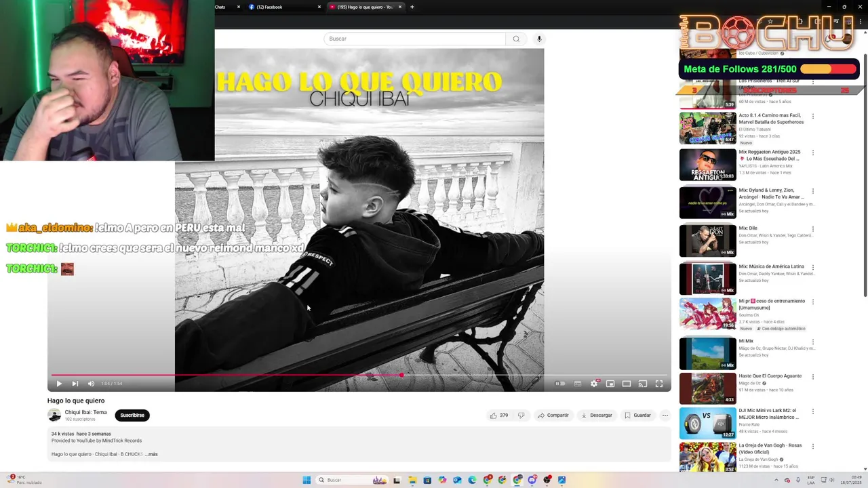Open Hasta Que El Cuerpo Aguante video title
Viewport: 868px width, 488px height.
(x=770, y=375)
